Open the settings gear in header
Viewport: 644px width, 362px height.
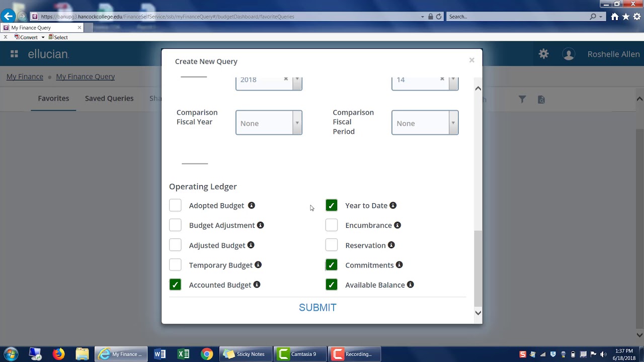(x=543, y=54)
